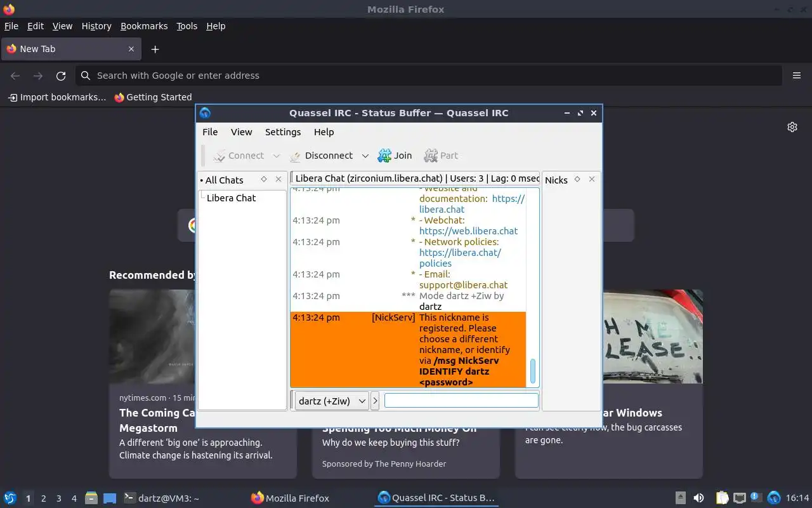812x508 pixels.
Task: Open the Connect dropdown arrow
Action: pos(276,156)
